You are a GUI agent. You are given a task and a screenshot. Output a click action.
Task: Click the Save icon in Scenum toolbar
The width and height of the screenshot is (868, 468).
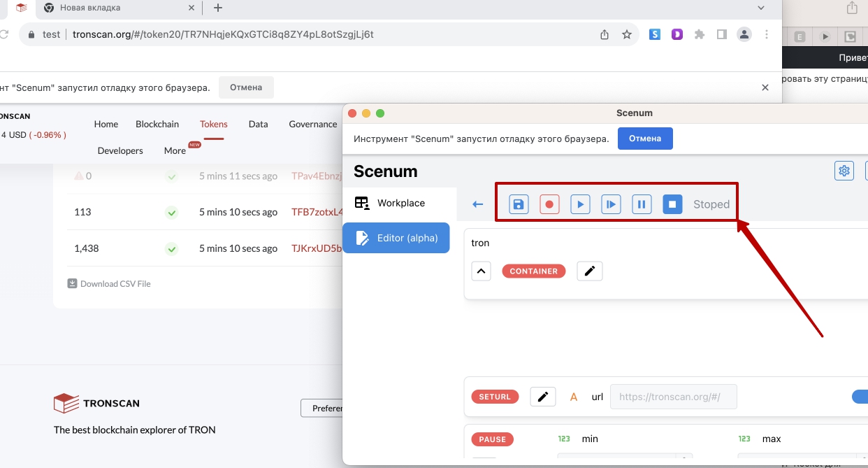pos(519,204)
